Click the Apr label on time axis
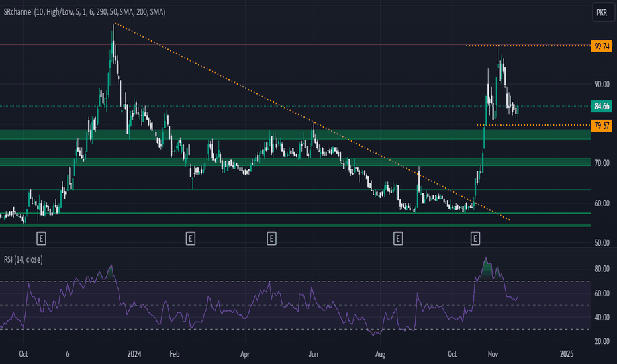The width and height of the screenshot is (617, 364). (x=245, y=354)
